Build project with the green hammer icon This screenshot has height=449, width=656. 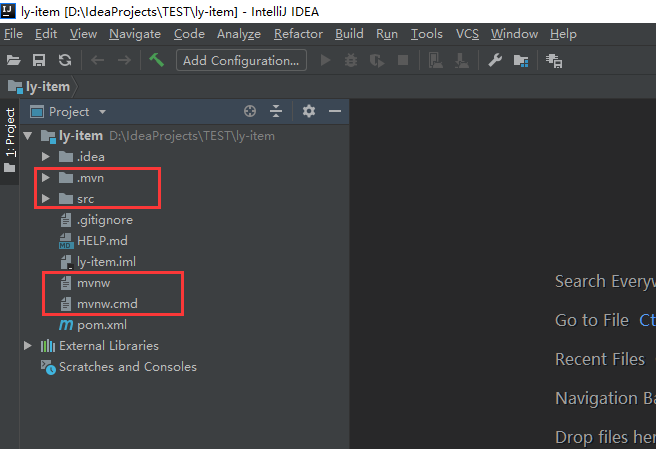point(156,60)
